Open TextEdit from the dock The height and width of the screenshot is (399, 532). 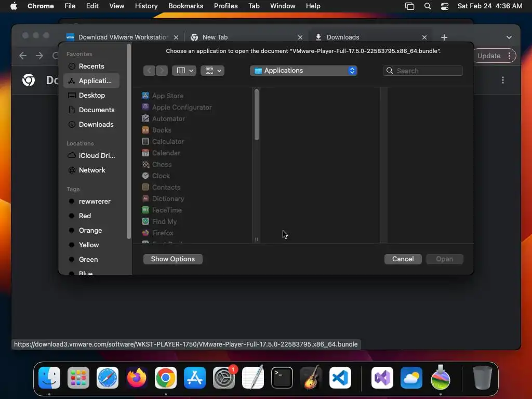(x=253, y=378)
